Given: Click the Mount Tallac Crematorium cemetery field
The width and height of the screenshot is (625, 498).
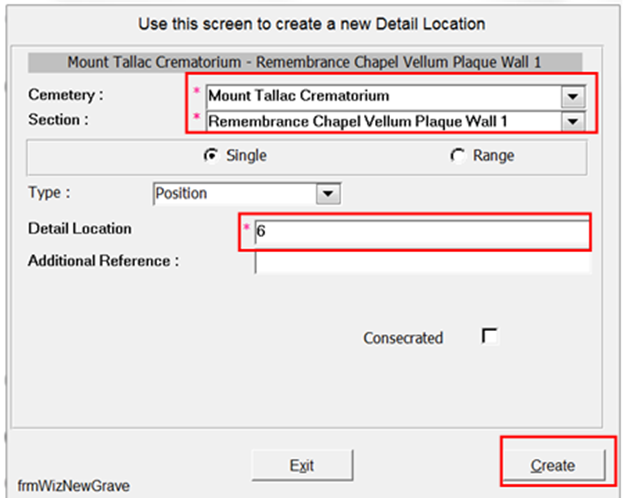Looking at the screenshot, I should click(384, 96).
